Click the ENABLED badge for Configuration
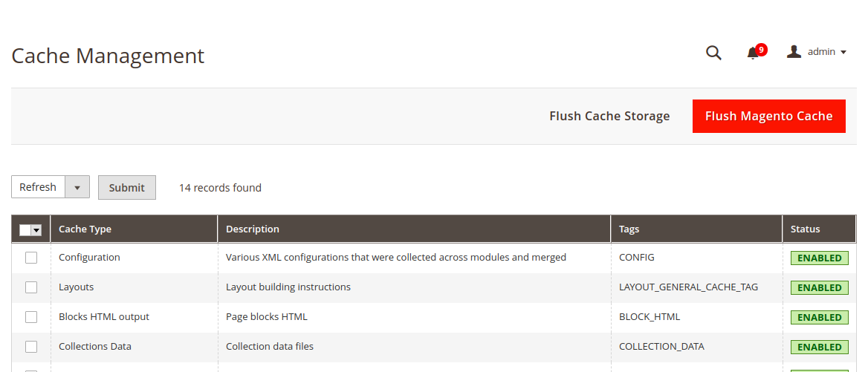This screenshot has height=372, width=868. pyautogui.click(x=819, y=258)
